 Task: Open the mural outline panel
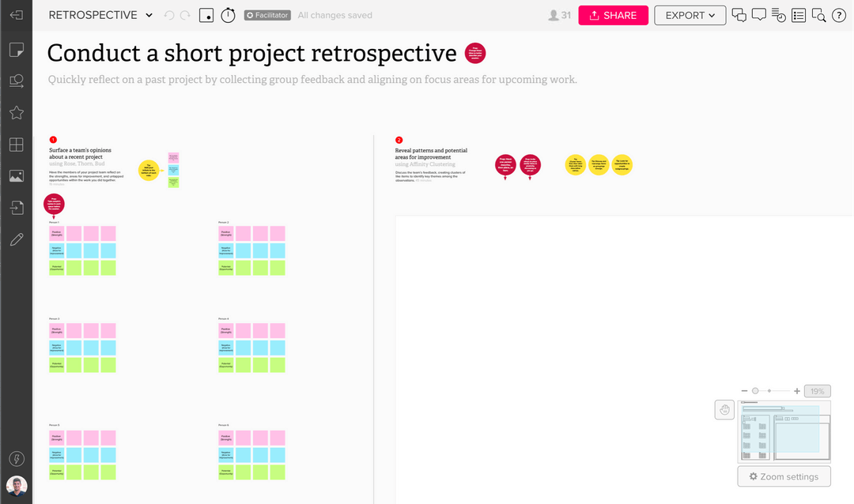799,14
